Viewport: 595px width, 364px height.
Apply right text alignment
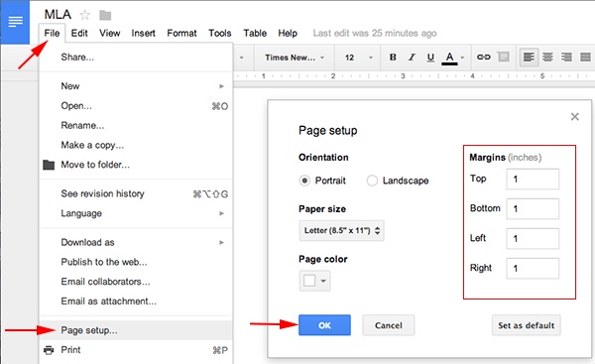pyautogui.click(x=566, y=57)
